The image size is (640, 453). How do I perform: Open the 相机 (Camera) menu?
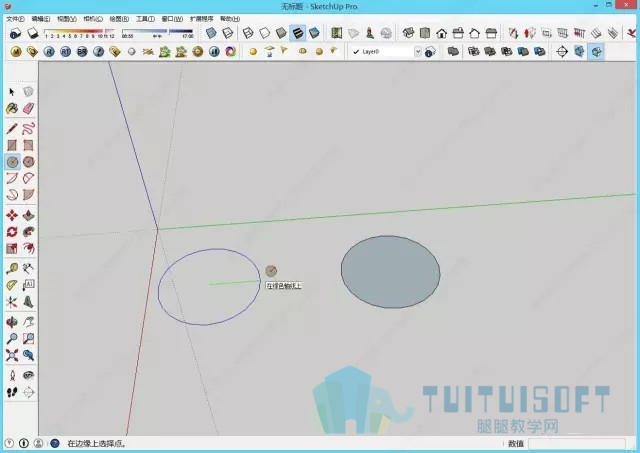click(93, 19)
